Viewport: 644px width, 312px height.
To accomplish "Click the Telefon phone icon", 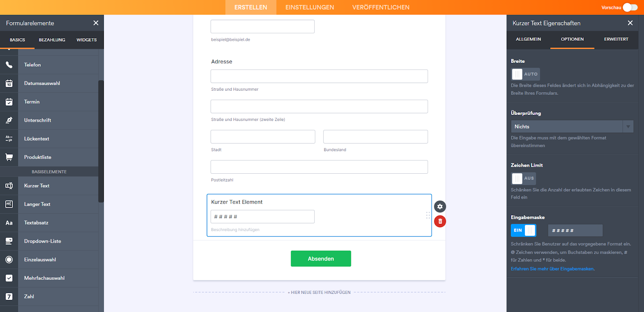I will point(9,65).
